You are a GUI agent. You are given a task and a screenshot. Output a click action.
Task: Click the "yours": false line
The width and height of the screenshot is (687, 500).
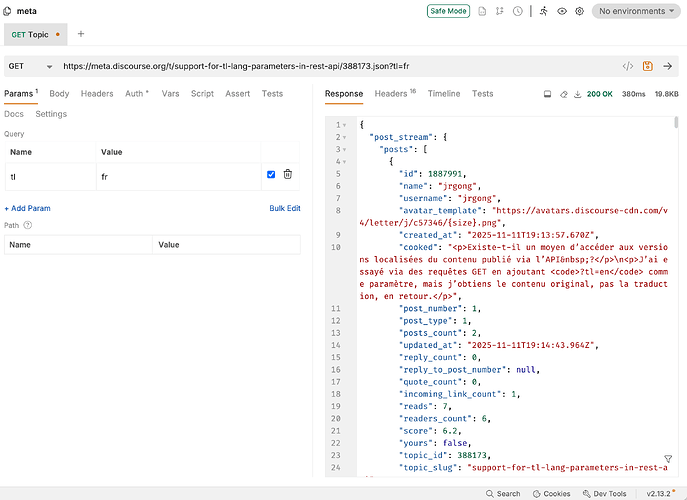[435, 443]
